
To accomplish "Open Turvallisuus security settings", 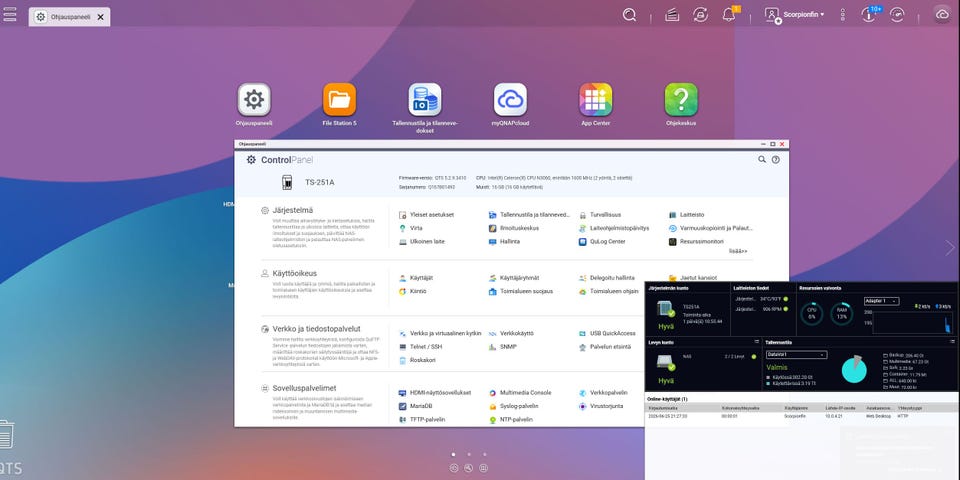I will tap(599, 215).
